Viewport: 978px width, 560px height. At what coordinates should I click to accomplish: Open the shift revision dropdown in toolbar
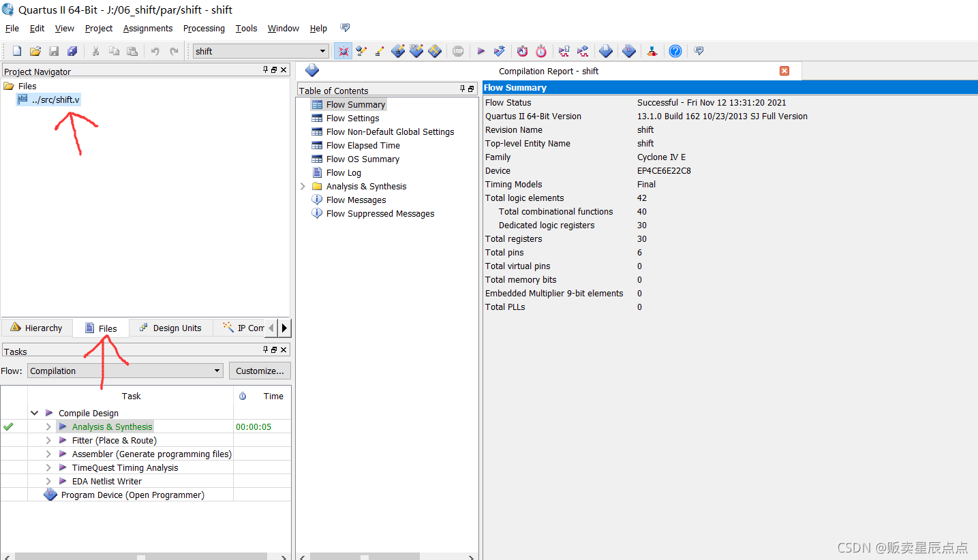tap(323, 51)
